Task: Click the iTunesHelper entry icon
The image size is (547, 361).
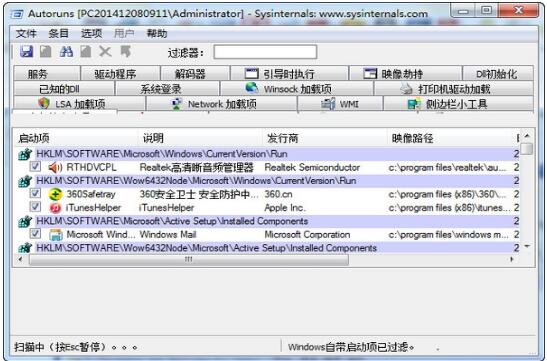Action: (x=55, y=208)
